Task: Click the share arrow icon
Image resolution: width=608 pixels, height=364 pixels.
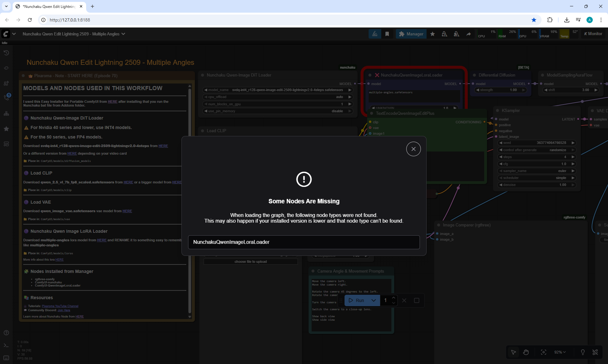Action: click(x=468, y=34)
